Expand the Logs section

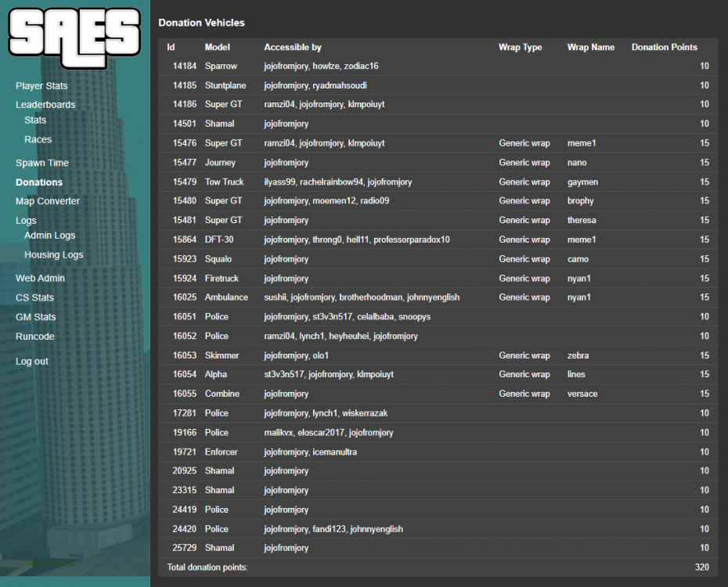click(26, 220)
